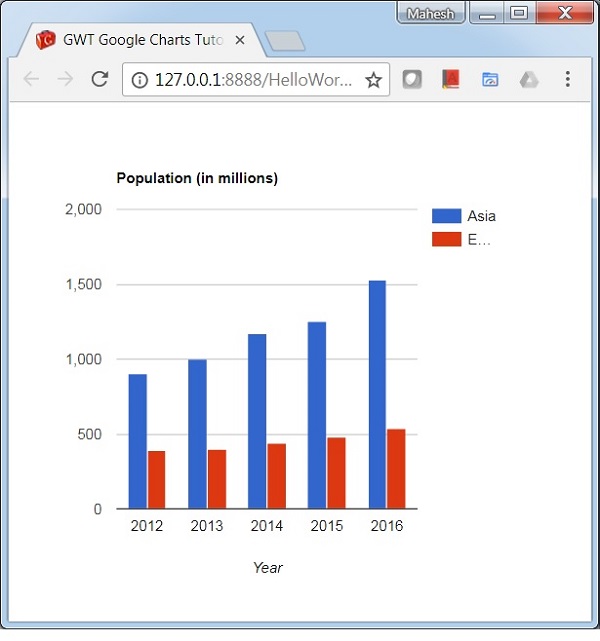Click the Asia blue legend swatch
This screenshot has width=600, height=641.
click(x=446, y=216)
